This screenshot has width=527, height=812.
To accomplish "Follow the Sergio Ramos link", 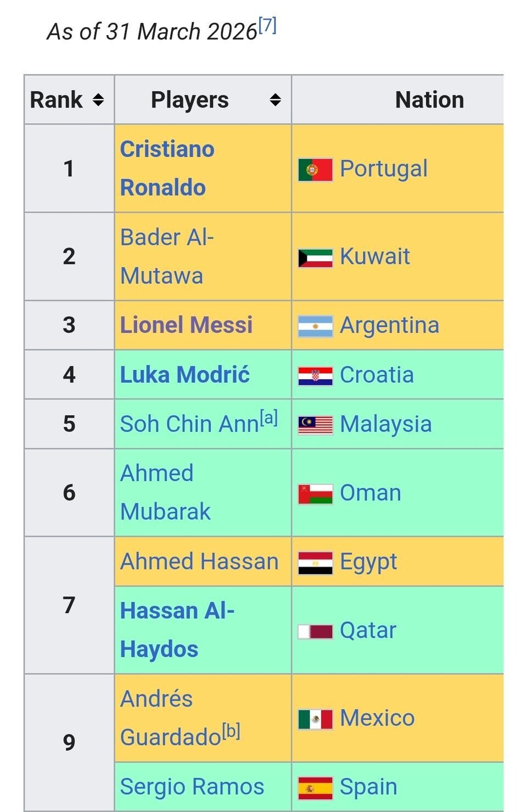I will tap(192, 787).
